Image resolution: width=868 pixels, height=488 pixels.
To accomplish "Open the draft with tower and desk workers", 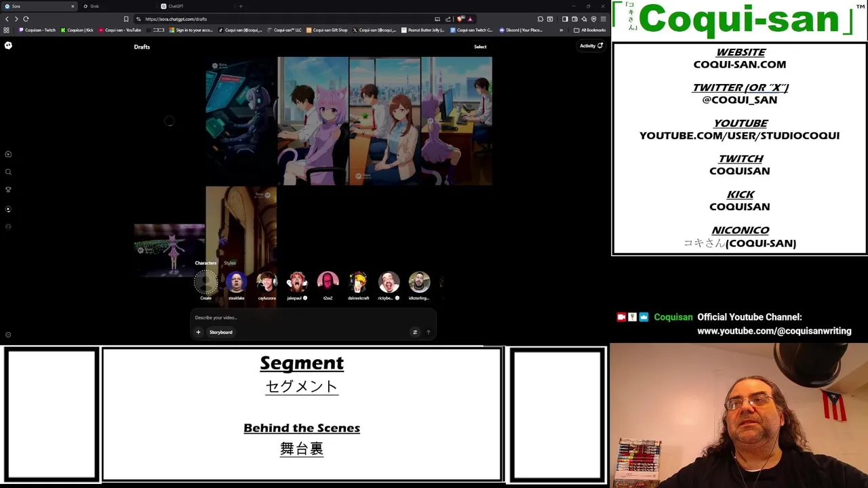I will point(456,121).
